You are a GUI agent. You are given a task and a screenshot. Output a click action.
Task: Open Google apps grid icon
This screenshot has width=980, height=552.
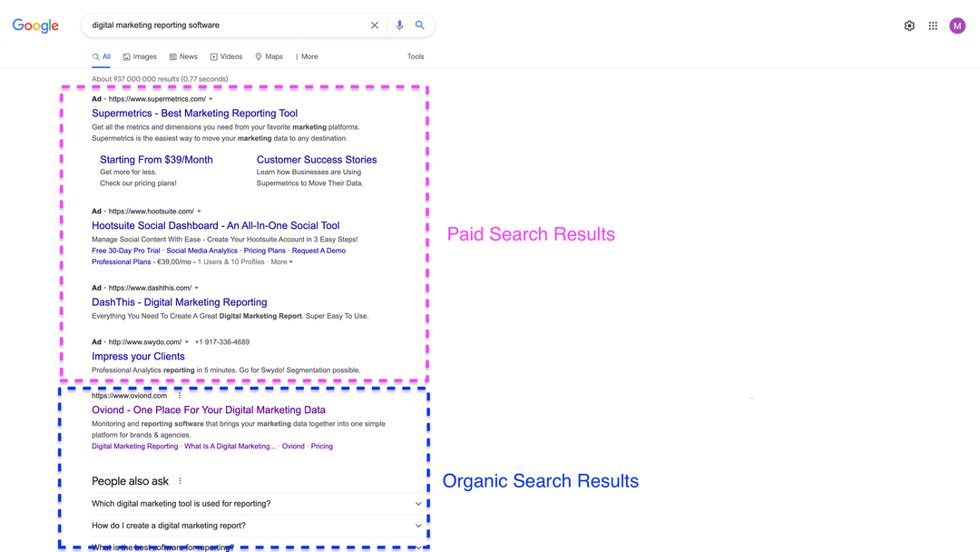[x=933, y=25]
